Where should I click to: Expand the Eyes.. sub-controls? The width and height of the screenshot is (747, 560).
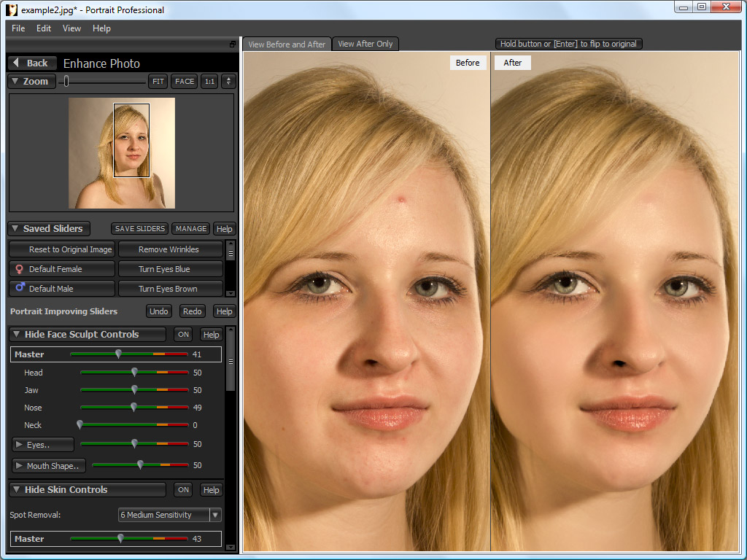pyautogui.click(x=43, y=444)
